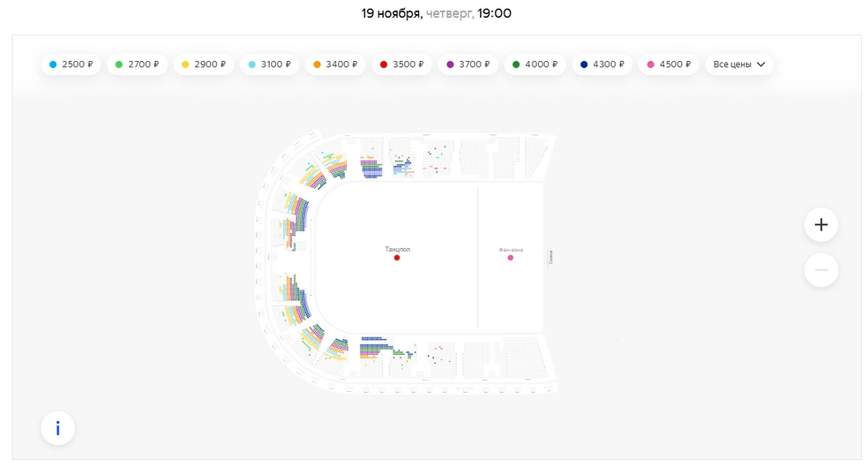Screen dimensions: 868x467
Task: Toggle the 2500 ₽ price filter
Action: point(71,64)
